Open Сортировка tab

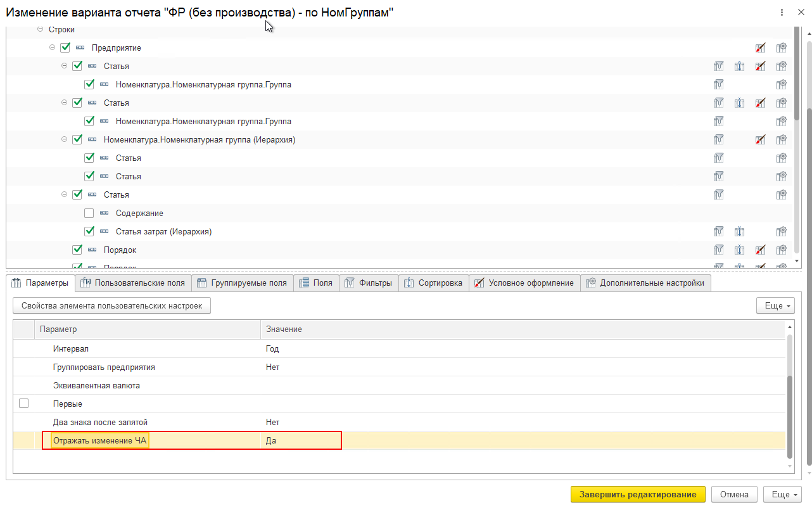tap(434, 283)
